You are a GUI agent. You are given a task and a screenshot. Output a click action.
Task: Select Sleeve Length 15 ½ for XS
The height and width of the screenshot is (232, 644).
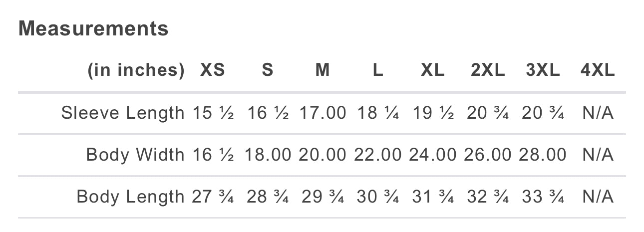coord(213,113)
